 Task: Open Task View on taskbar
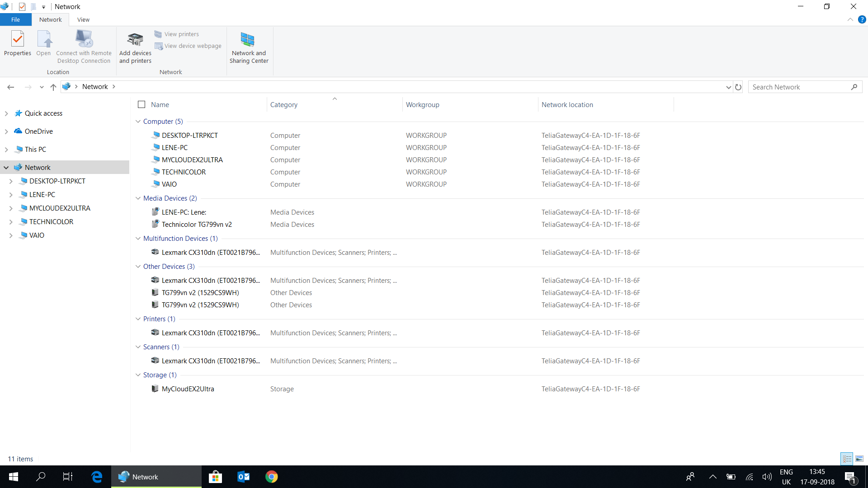pyautogui.click(x=68, y=477)
